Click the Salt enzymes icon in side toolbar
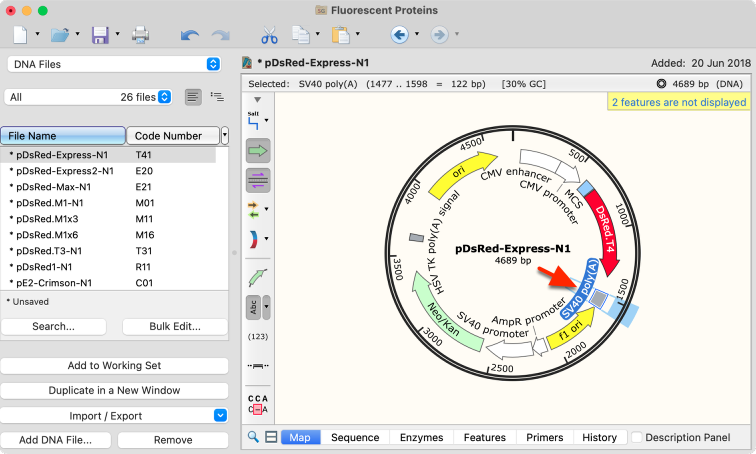Screen dimensions: 756x454 [254, 121]
